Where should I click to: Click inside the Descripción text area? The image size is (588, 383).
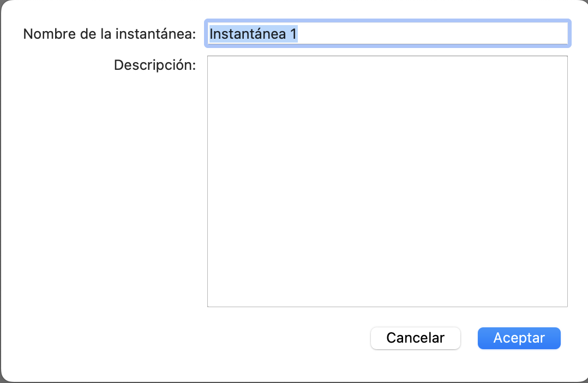pos(387,181)
